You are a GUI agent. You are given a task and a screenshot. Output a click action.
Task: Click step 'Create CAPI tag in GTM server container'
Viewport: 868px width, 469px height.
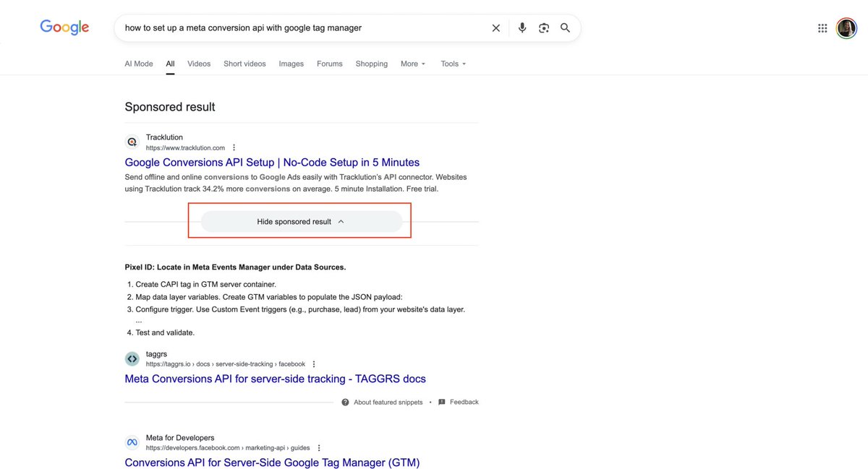pyautogui.click(x=205, y=285)
